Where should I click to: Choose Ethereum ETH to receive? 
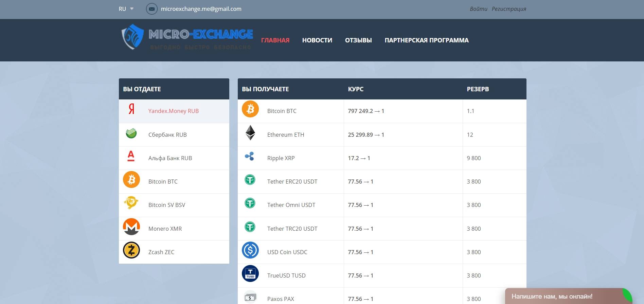[x=286, y=135]
